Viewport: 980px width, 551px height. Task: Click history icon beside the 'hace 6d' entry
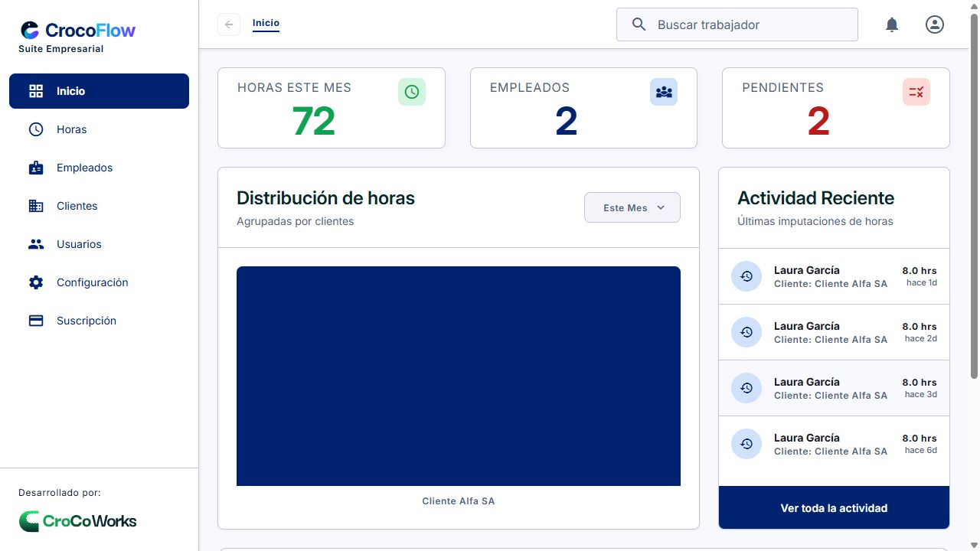click(746, 444)
